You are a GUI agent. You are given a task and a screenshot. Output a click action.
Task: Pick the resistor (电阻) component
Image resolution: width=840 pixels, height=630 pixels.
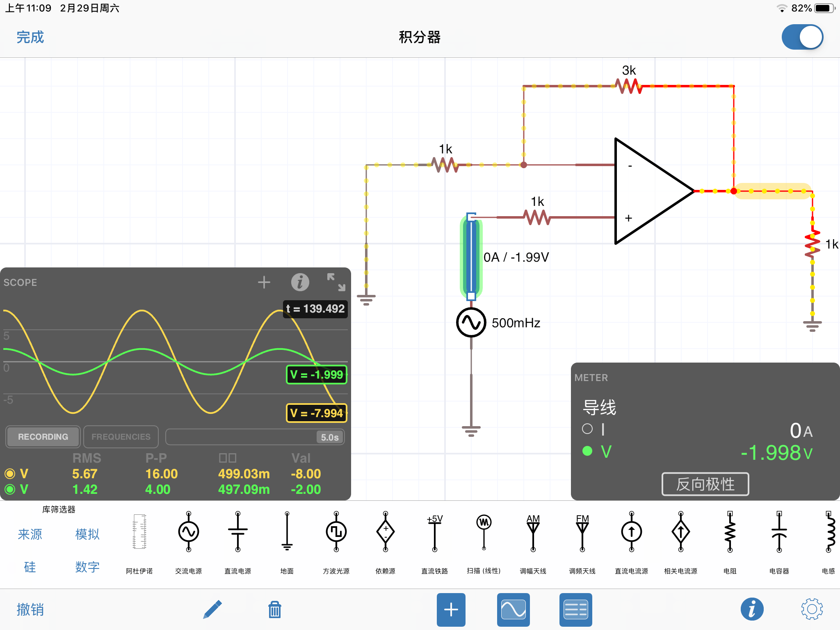click(x=730, y=532)
